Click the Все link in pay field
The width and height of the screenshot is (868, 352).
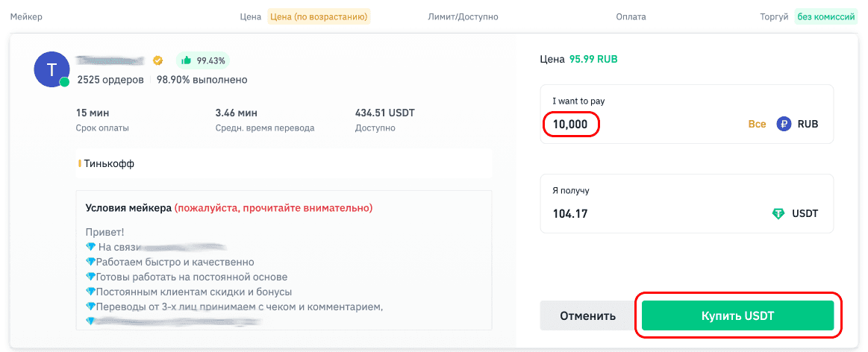pyautogui.click(x=757, y=124)
